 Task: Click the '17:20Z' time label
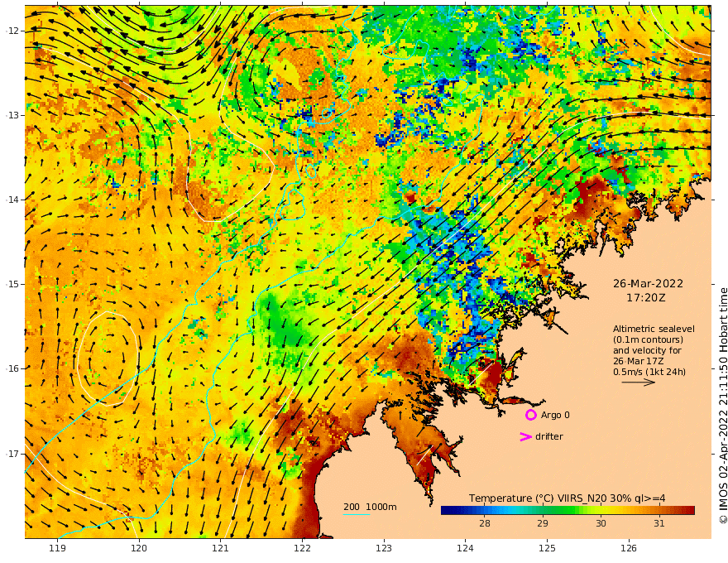(x=646, y=298)
